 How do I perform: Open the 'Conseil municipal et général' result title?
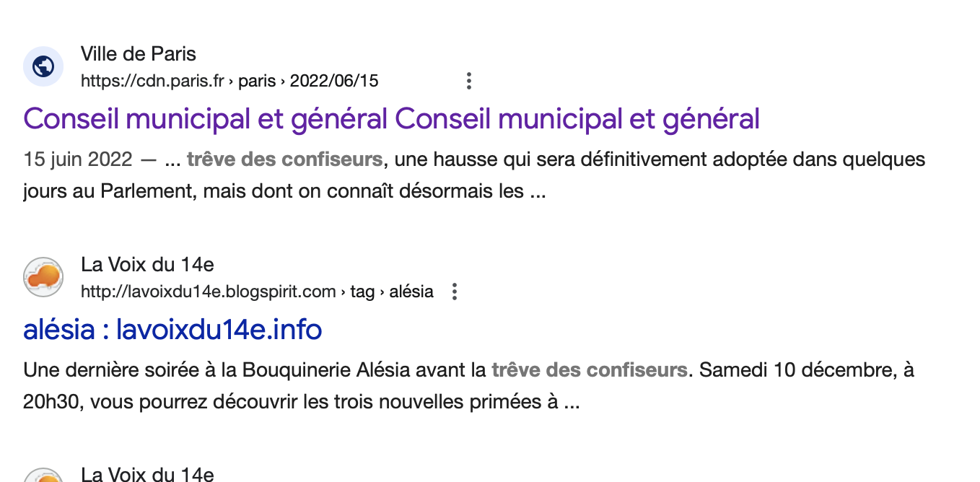click(x=391, y=119)
